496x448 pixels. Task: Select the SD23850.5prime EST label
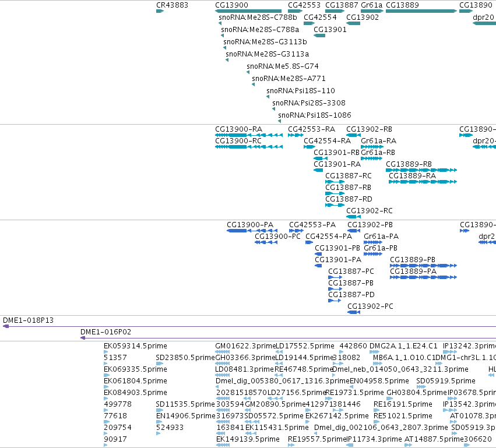point(185,358)
